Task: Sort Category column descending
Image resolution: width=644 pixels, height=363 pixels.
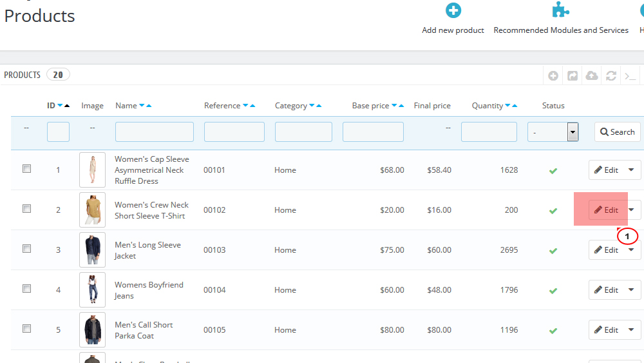Action: [312, 106]
